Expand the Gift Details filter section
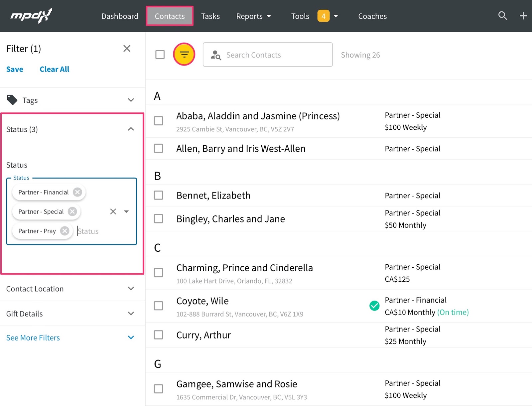This screenshot has width=532, height=406. tap(131, 314)
